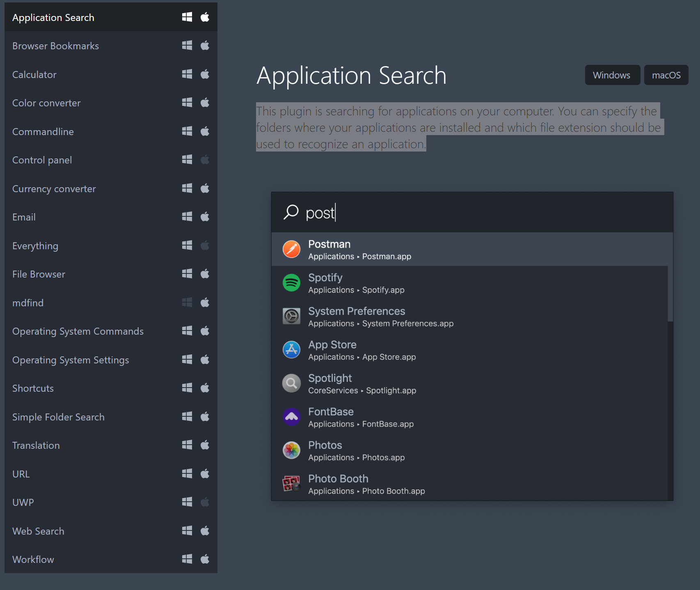Click dimmed Windows icon beside mdfind
The image size is (700, 590).
187,302
